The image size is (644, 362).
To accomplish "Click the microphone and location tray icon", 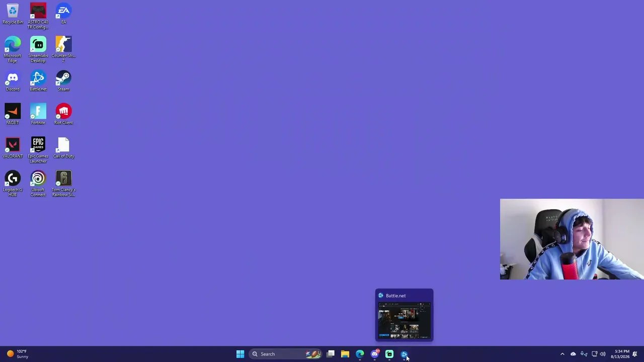I will [x=584, y=354].
